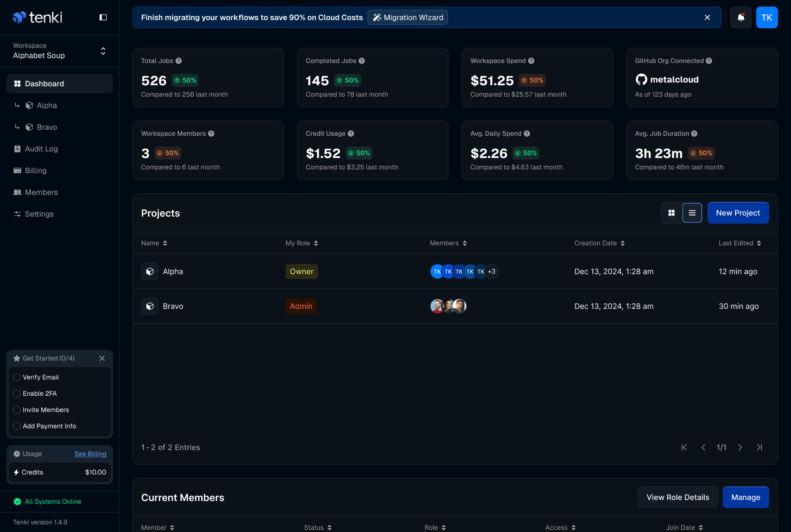
Task: Follow the See Billing link
Action: 90,454
